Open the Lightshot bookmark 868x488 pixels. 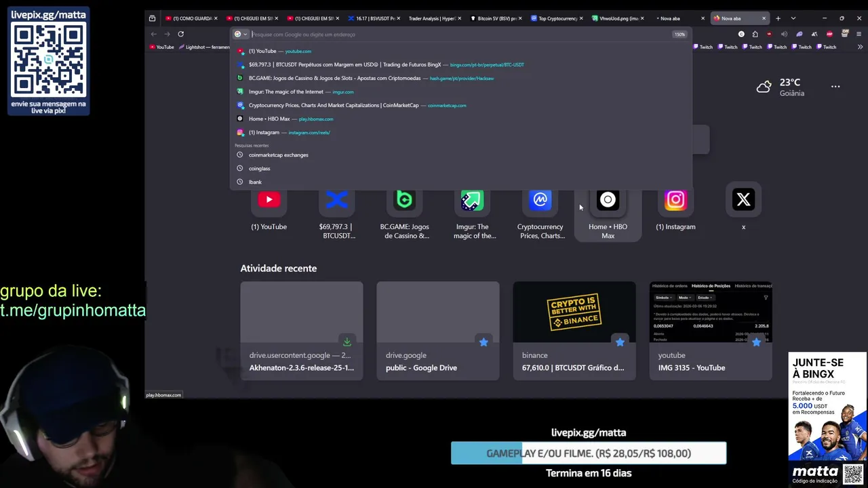[x=204, y=47]
